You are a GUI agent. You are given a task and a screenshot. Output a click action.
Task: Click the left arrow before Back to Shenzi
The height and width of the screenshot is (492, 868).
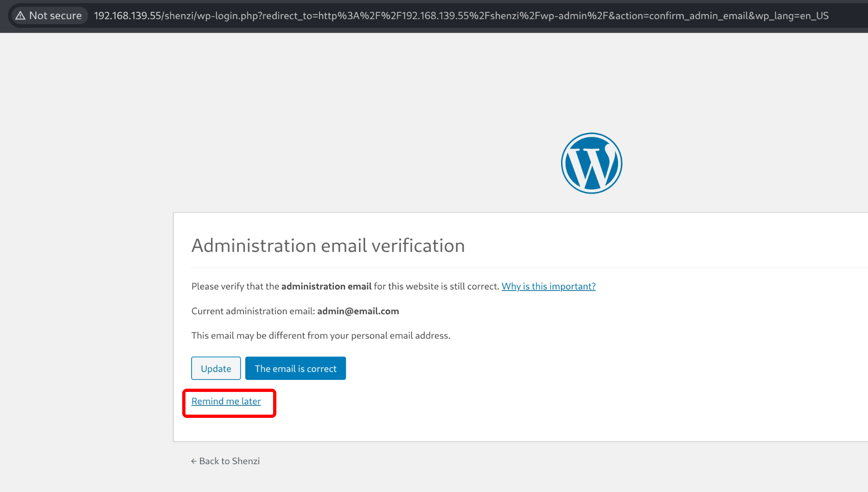(194, 461)
